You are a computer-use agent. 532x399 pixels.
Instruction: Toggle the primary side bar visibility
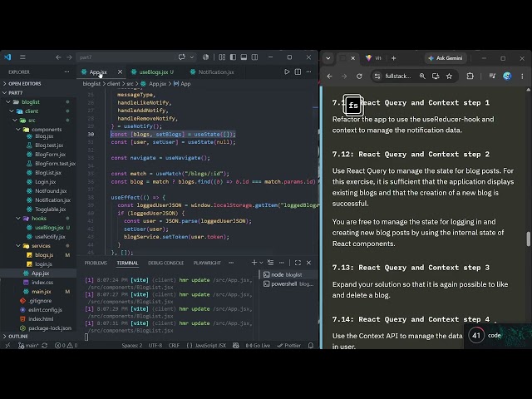(233, 57)
